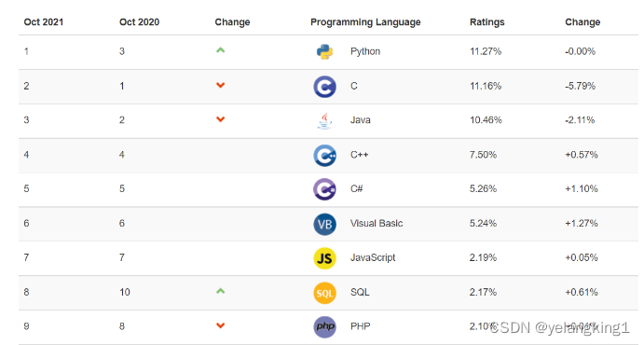Select the Oct 2021 column header

click(44, 22)
